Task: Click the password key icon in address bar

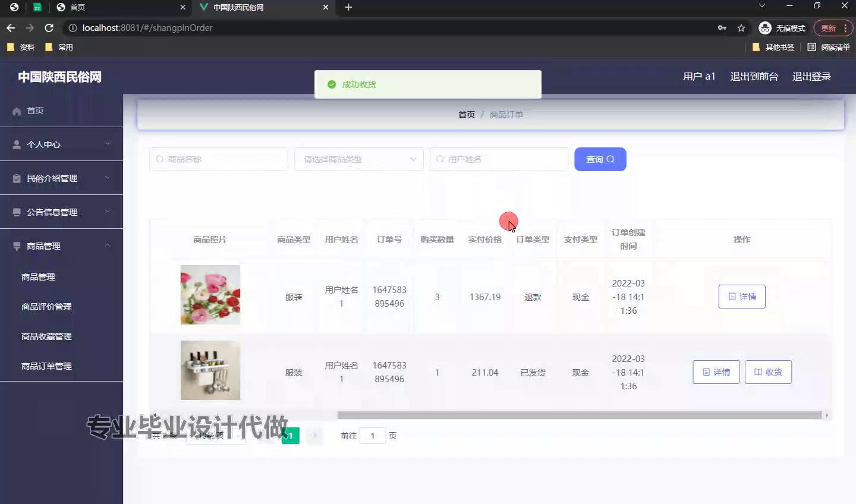Action: tap(722, 28)
